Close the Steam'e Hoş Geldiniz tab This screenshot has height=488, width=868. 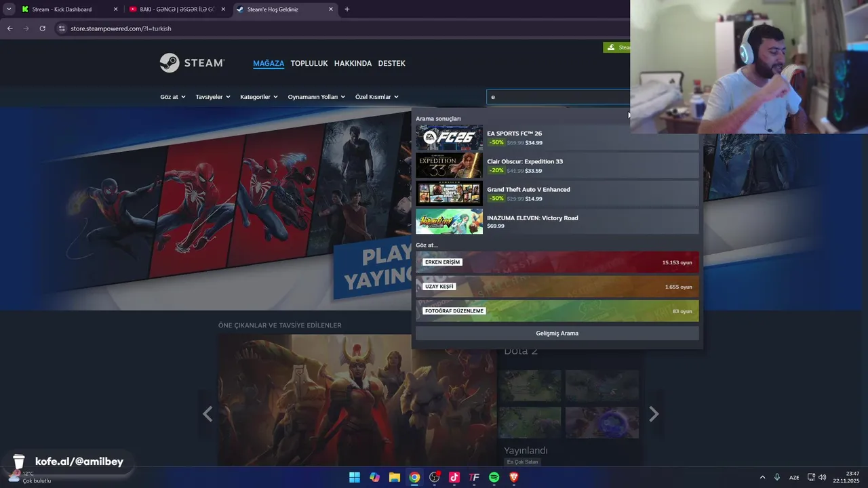(x=331, y=9)
